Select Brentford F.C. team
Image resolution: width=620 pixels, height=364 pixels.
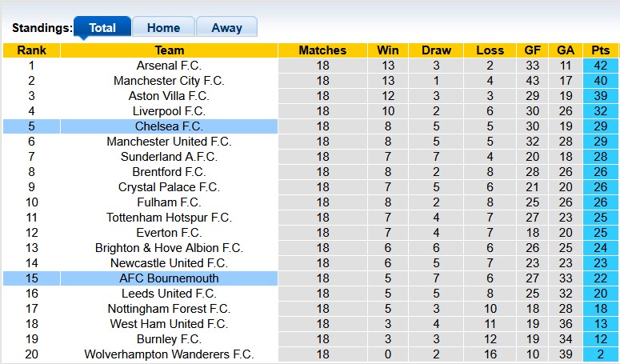[x=169, y=172]
